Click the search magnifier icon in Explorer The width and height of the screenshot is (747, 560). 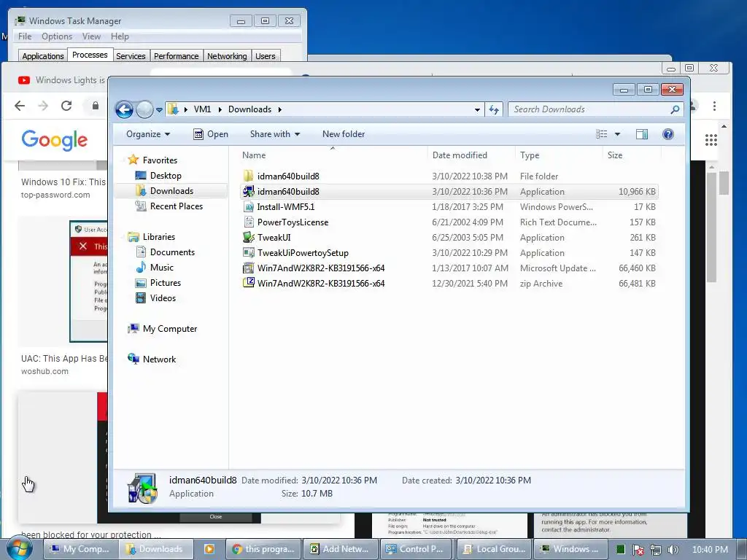click(675, 109)
